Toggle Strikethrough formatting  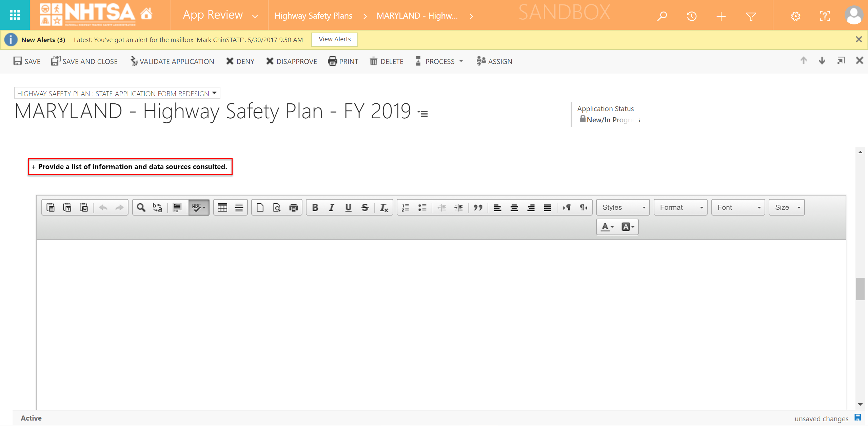click(365, 207)
